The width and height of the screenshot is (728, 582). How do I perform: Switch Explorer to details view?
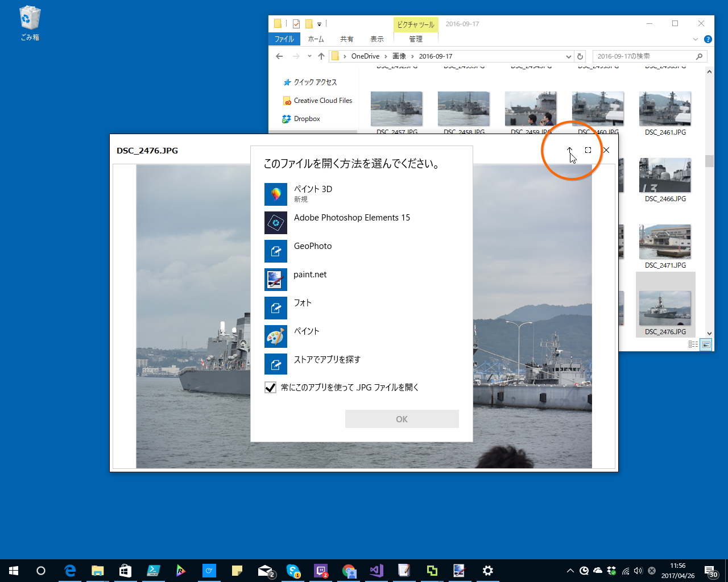click(693, 344)
